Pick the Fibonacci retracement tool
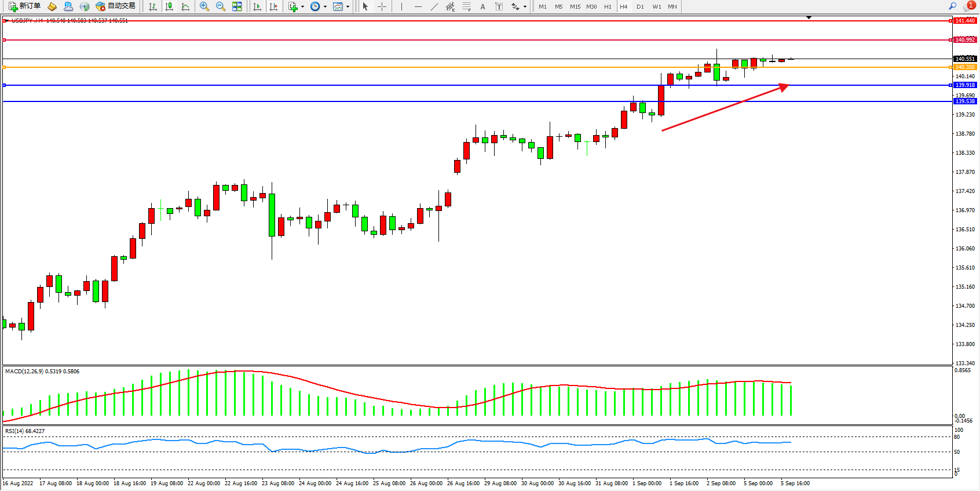 click(466, 6)
